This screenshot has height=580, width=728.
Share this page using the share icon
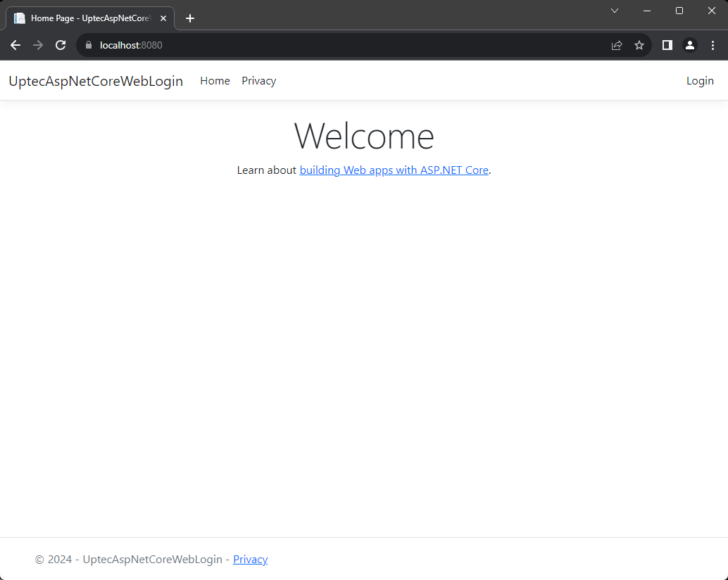617,45
